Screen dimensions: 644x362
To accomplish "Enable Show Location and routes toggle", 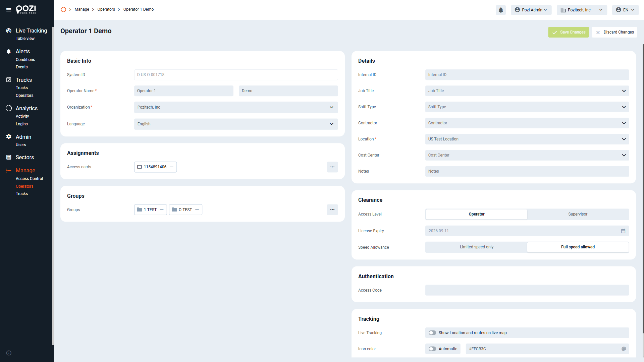I will pos(432,333).
